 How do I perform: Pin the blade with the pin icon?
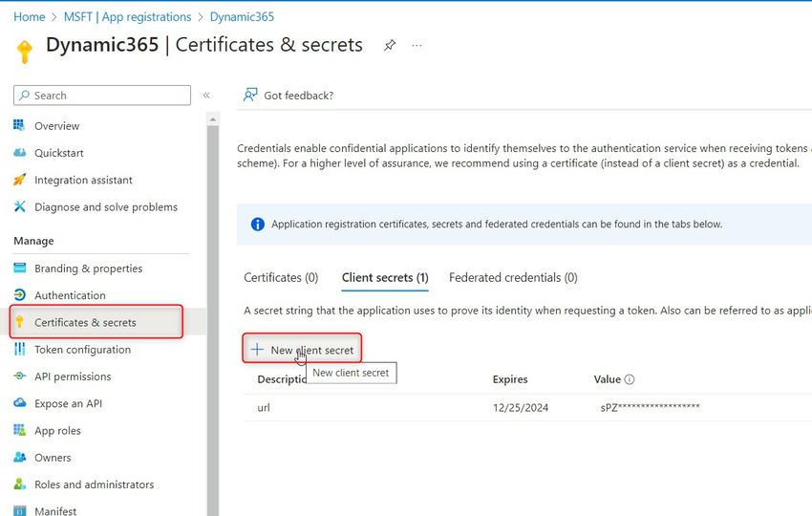pyautogui.click(x=390, y=45)
